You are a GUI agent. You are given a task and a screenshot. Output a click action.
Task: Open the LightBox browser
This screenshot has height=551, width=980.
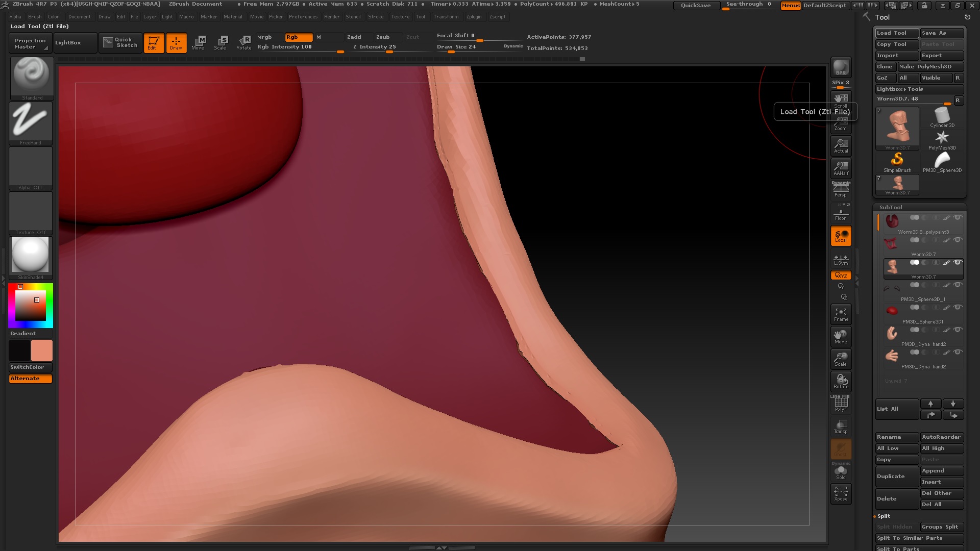click(x=75, y=43)
